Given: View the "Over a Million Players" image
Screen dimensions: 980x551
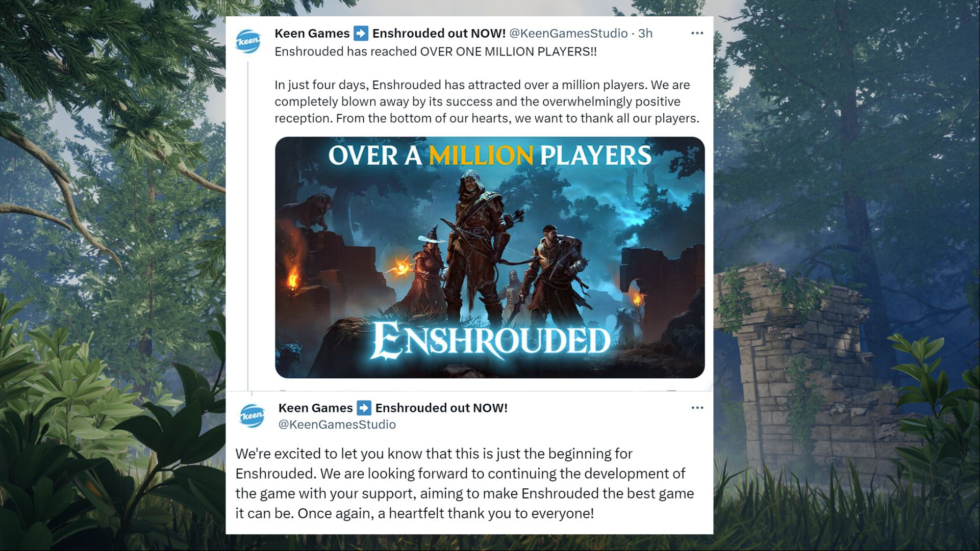Looking at the screenshot, I should (490, 257).
